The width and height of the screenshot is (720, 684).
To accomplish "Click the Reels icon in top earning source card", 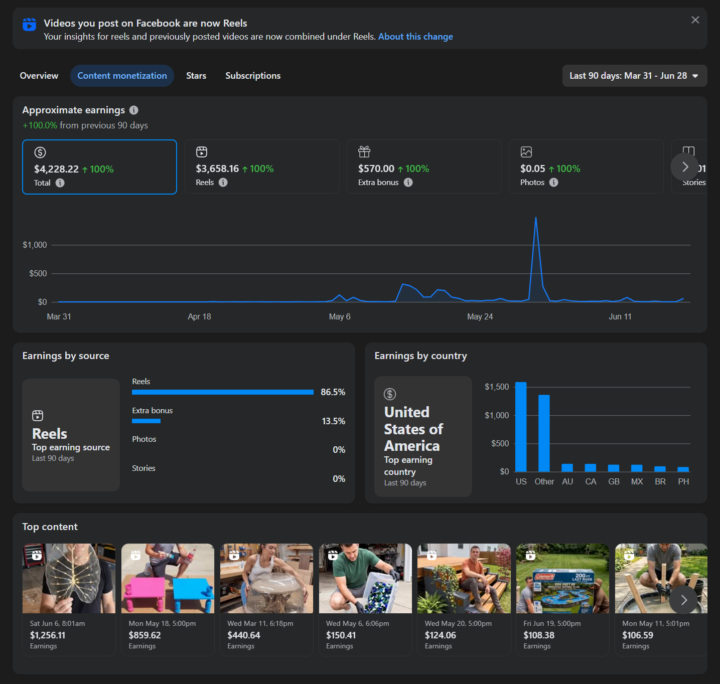I will pos(38,416).
